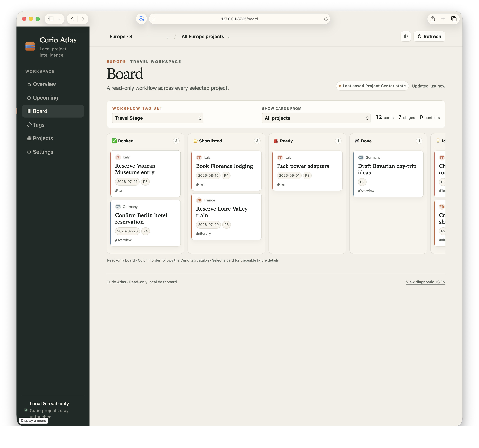Image resolution: width=479 pixels, height=448 pixels.
Task: Click the Settings gear icon
Action: point(29,152)
